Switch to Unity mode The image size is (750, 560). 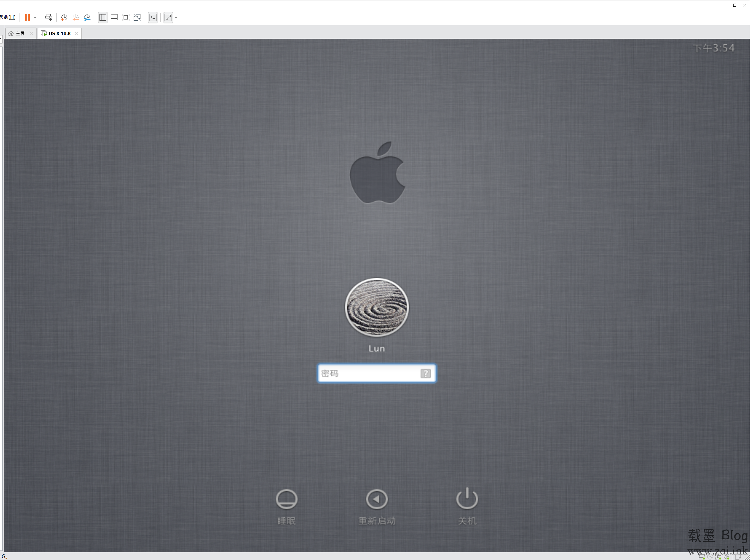[x=137, y=17]
